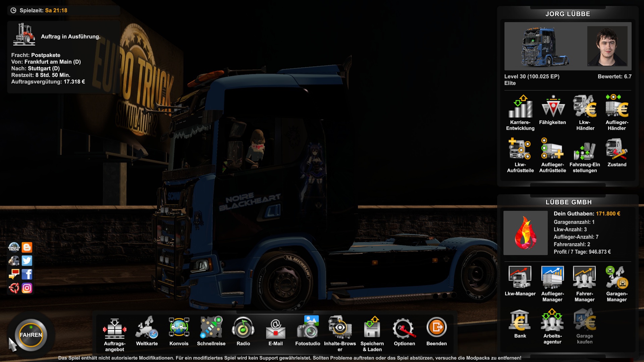Image resolution: width=644 pixels, height=362 pixels.
Task: Open the Blogger link icon
Action: [27, 247]
